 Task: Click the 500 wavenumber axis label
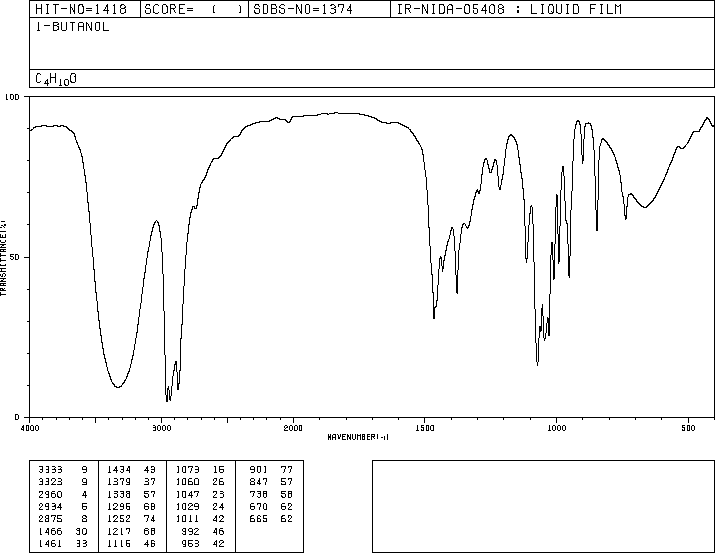(688, 428)
